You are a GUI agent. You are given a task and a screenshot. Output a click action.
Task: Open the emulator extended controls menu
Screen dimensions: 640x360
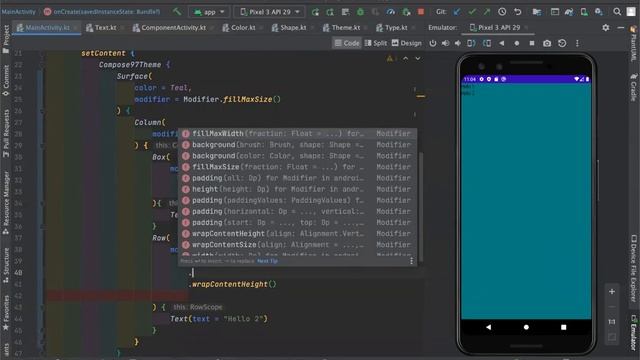click(577, 43)
